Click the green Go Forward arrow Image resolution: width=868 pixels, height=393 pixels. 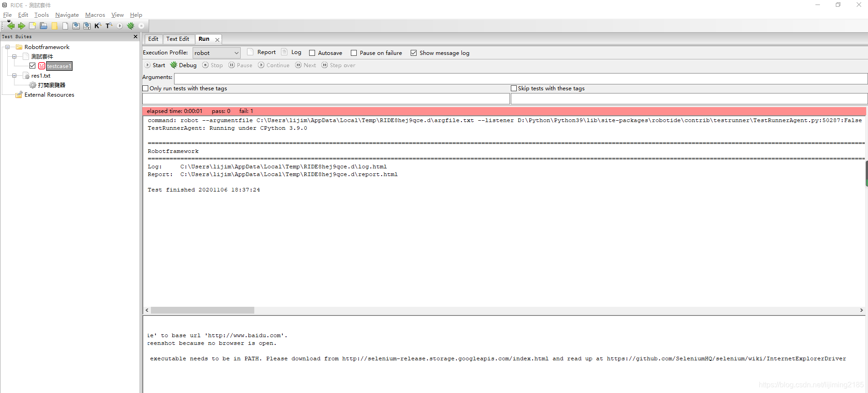(x=21, y=26)
